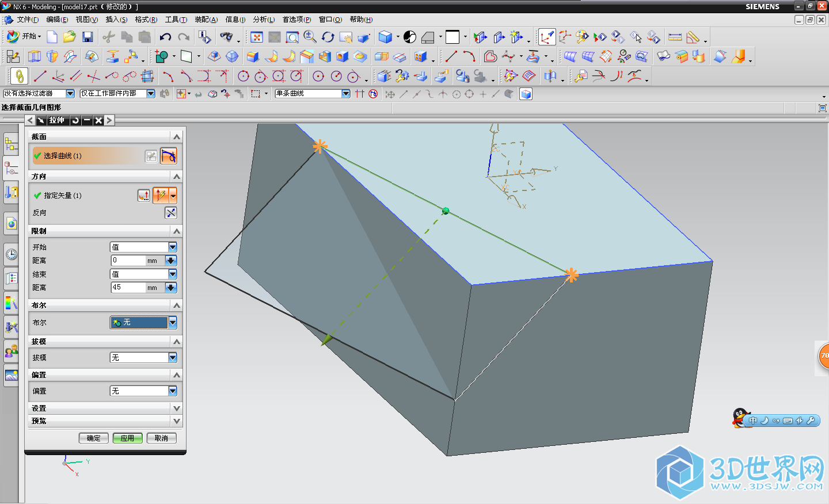This screenshot has width=829, height=504.
Task: Collapse the 截面 section group
Action: pos(177,137)
